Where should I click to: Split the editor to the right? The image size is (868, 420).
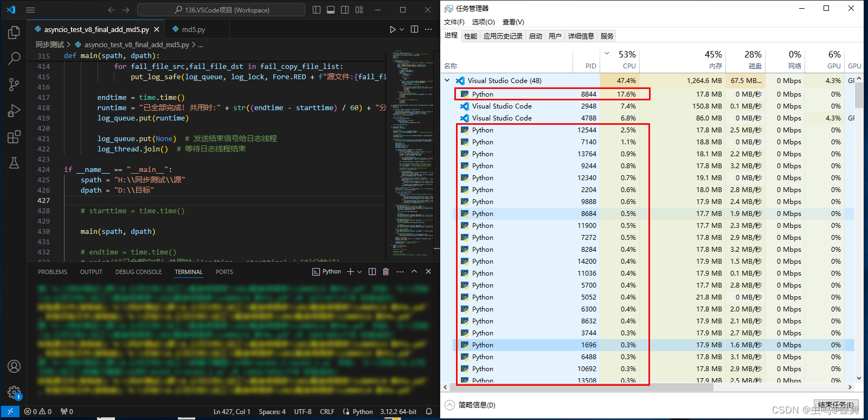click(415, 29)
